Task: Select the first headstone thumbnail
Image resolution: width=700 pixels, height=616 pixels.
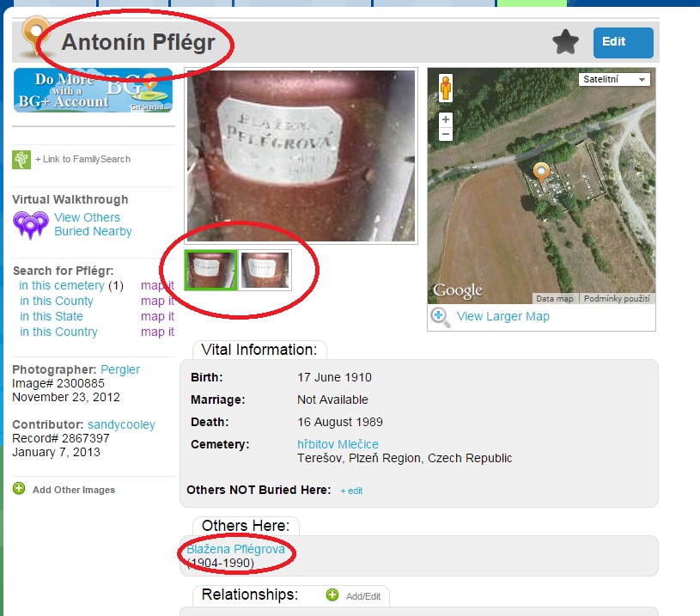Action: [x=210, y=270]
